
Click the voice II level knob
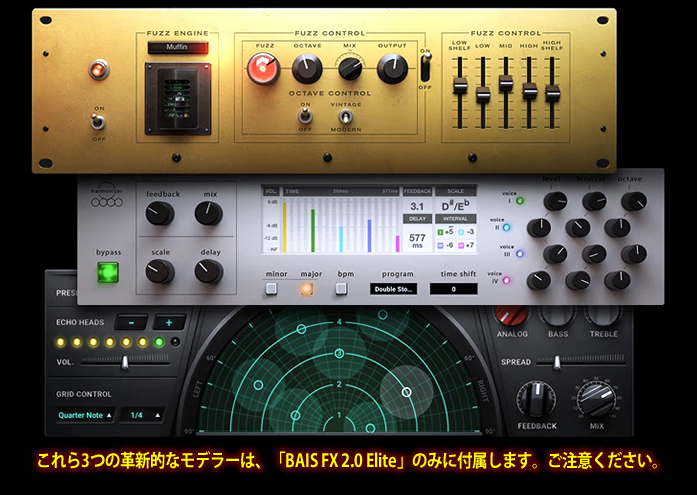tap(539, 228)
